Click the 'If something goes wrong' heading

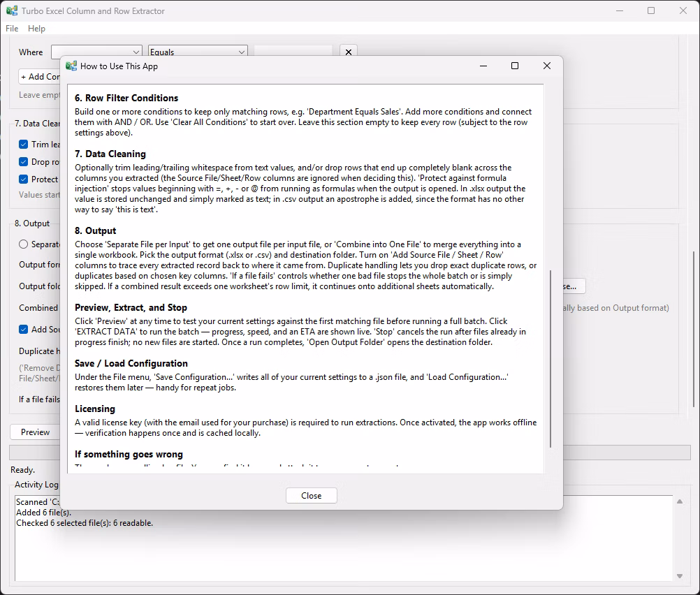tap(129, 454)
